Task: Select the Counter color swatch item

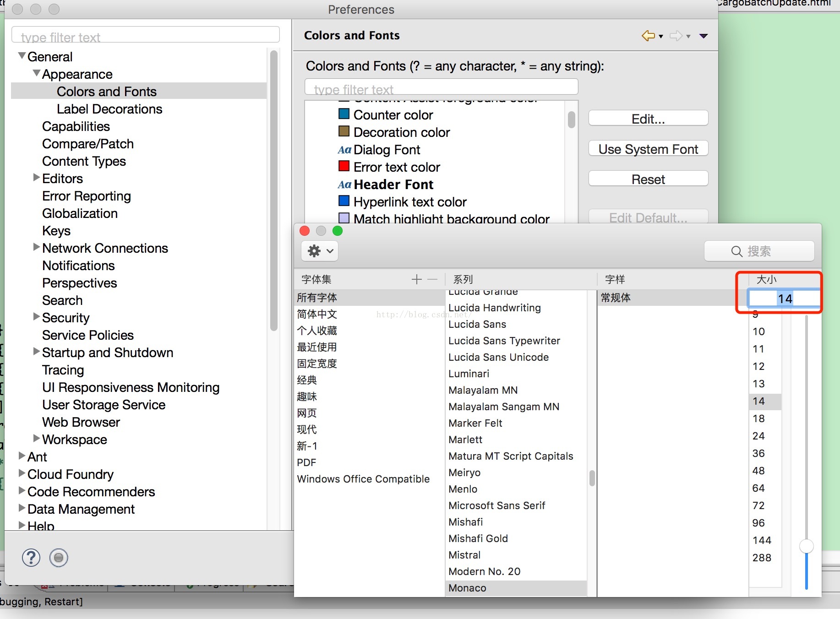Action: [x=344, y=114]
